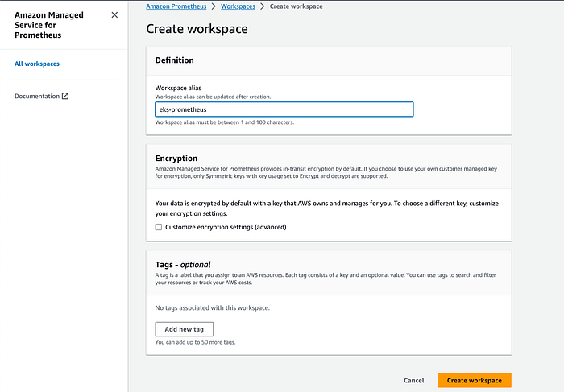The width and height of the screenshot is (564, 392).
Task: Click the Customize encryption settings (advanced) label
Action: click(x=226, y=227)
